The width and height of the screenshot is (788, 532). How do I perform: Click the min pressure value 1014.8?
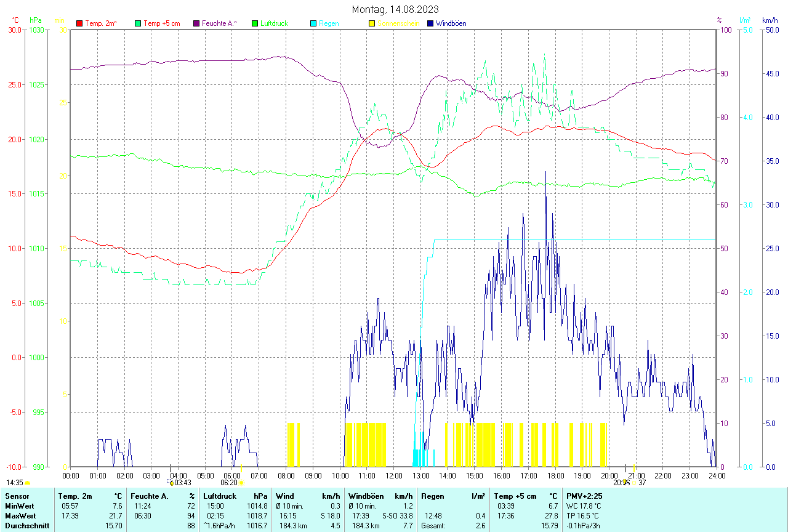tap(257, 506)
